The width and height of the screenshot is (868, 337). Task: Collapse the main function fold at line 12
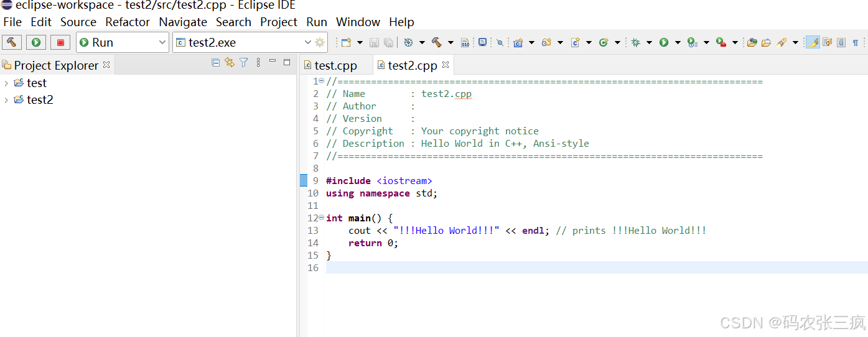(x=322, y=218)
